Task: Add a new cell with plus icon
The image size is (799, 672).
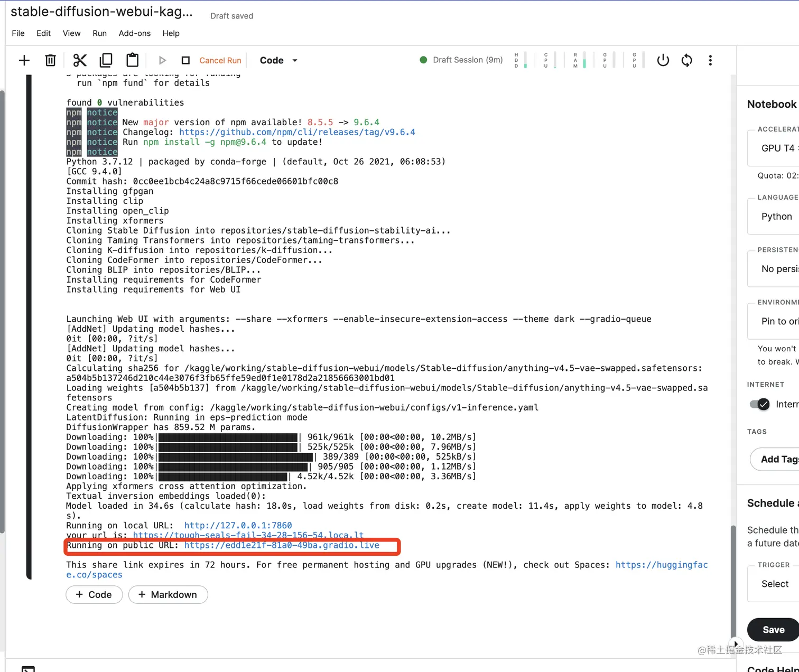Action: tap(24, 60)
